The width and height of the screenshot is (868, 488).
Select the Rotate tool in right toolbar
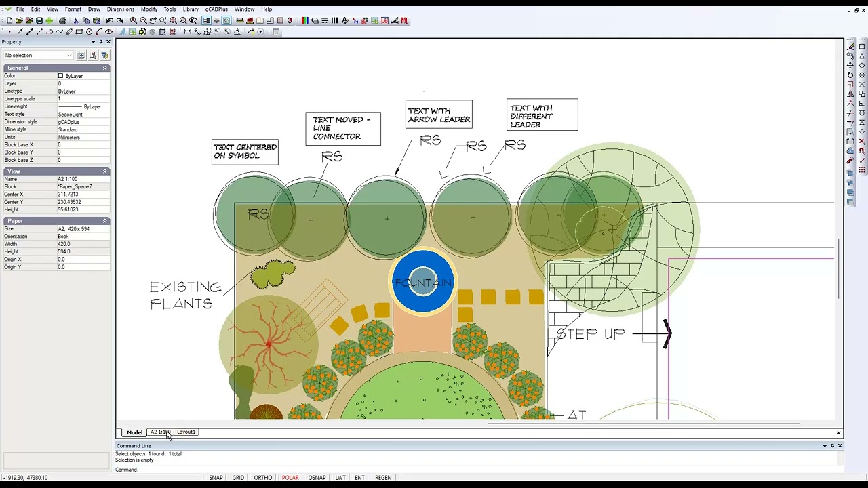point(850,75)
